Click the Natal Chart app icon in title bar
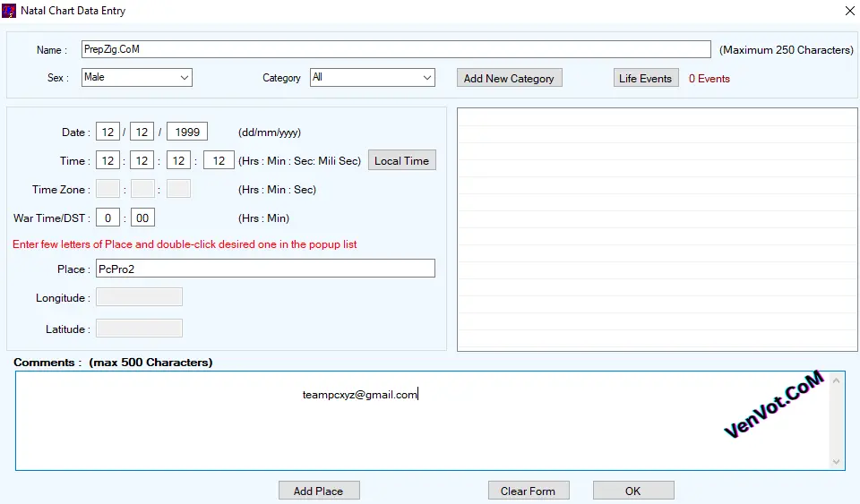Image resolution: width=860 pixels, height=504 pixels. pos(9,11)
